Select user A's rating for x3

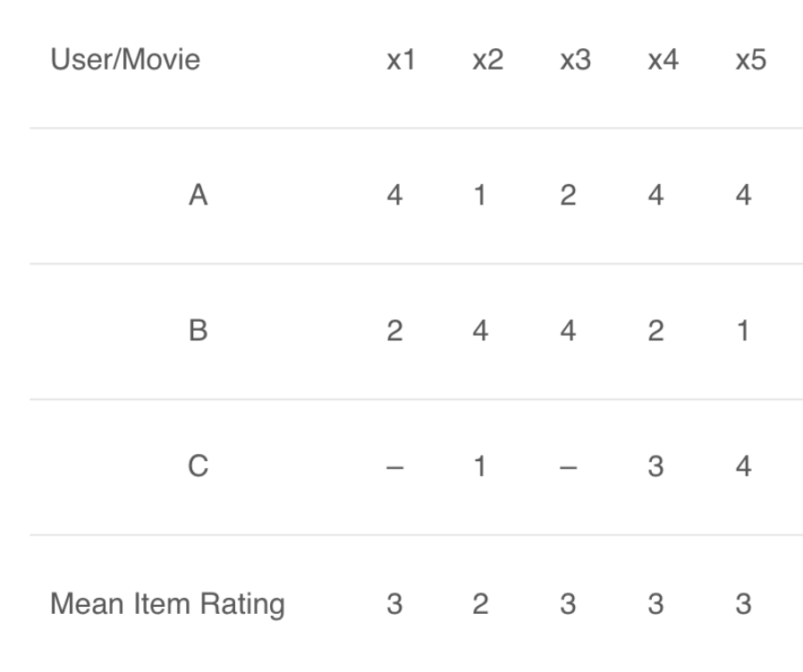click(x=569, y=196)
